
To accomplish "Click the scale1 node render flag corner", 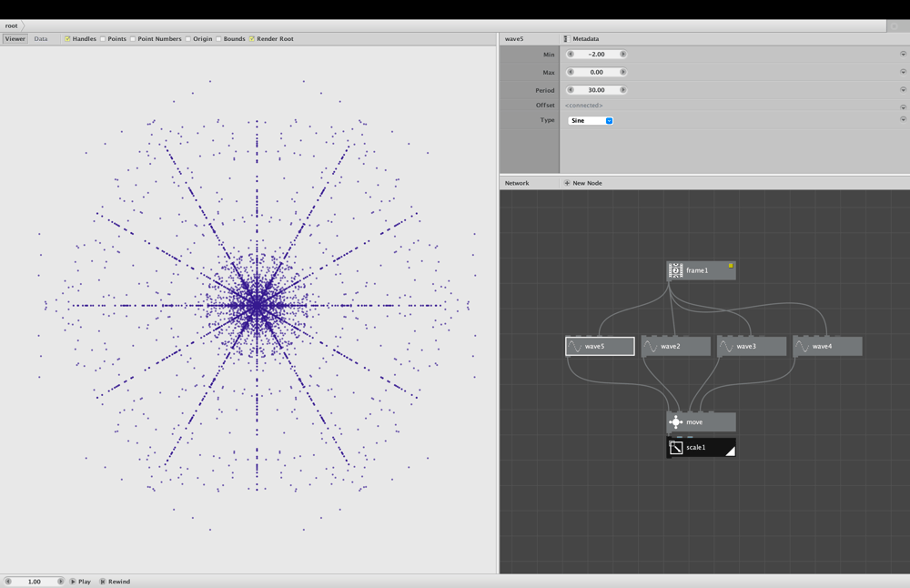I will click(x=731, y=451).
